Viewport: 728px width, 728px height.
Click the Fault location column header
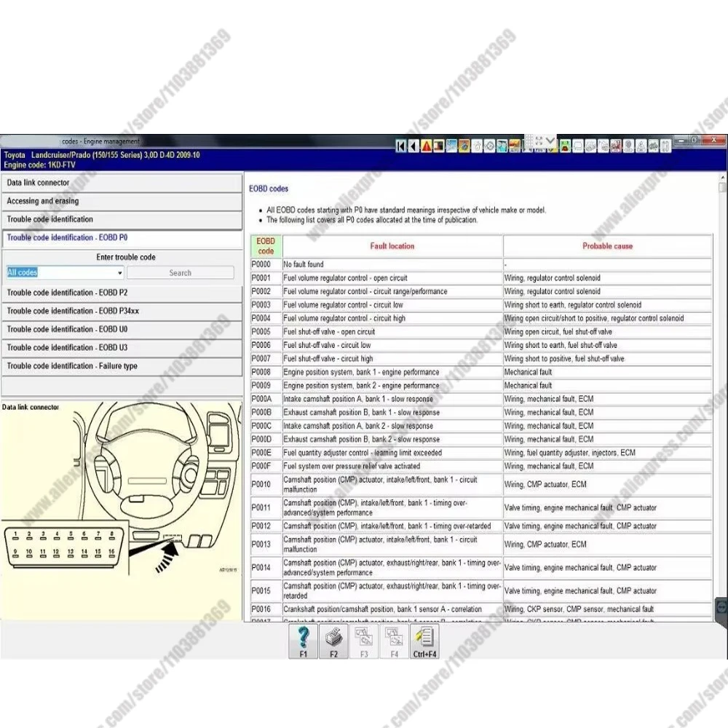(392, 246)
